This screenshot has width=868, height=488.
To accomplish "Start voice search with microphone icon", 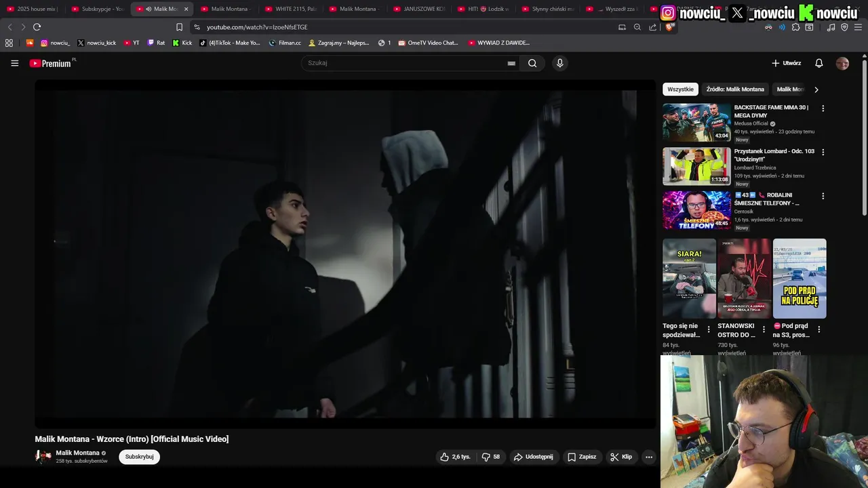I will 559,63.
